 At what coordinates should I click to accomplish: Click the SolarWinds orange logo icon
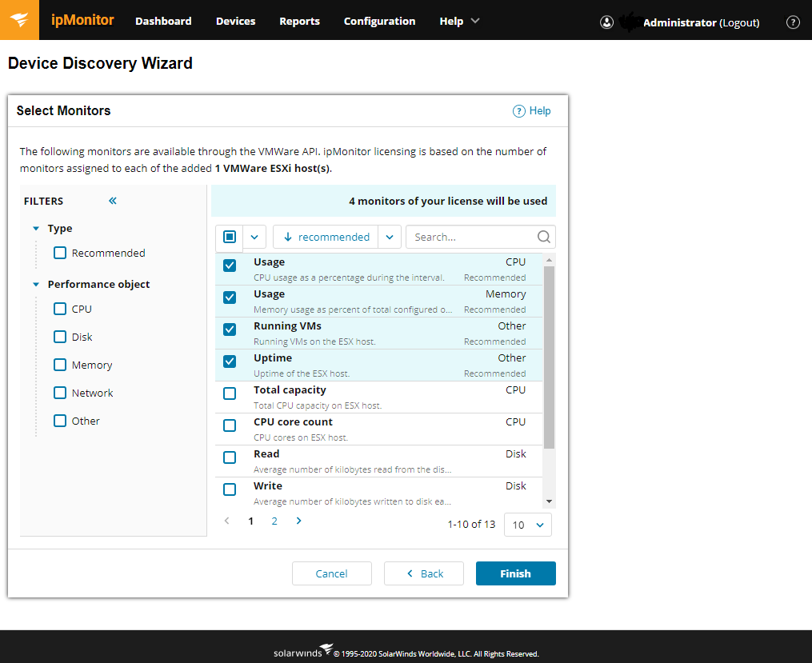(x=19, y=20)
